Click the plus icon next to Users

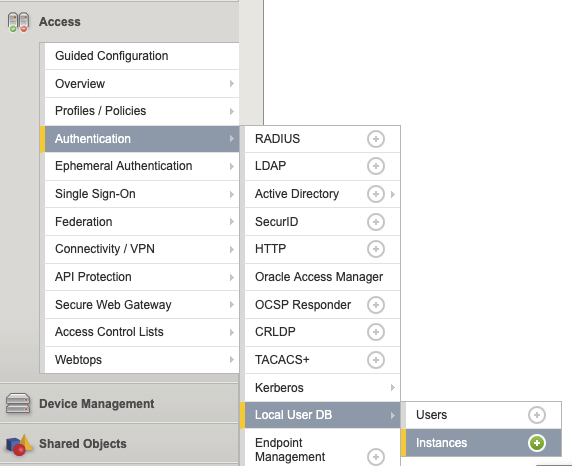537,415
